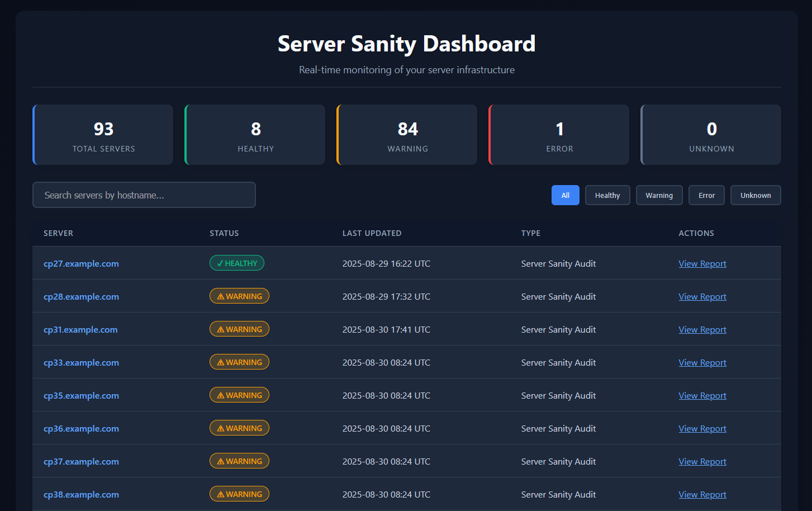The image size is (812, 511).
Task: Click the Healthy summary card showing 8
Action: click(255, 135)
